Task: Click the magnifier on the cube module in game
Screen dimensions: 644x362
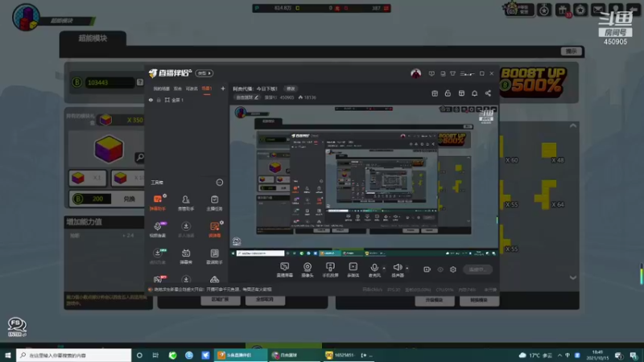Action: (x=139, y=157)
